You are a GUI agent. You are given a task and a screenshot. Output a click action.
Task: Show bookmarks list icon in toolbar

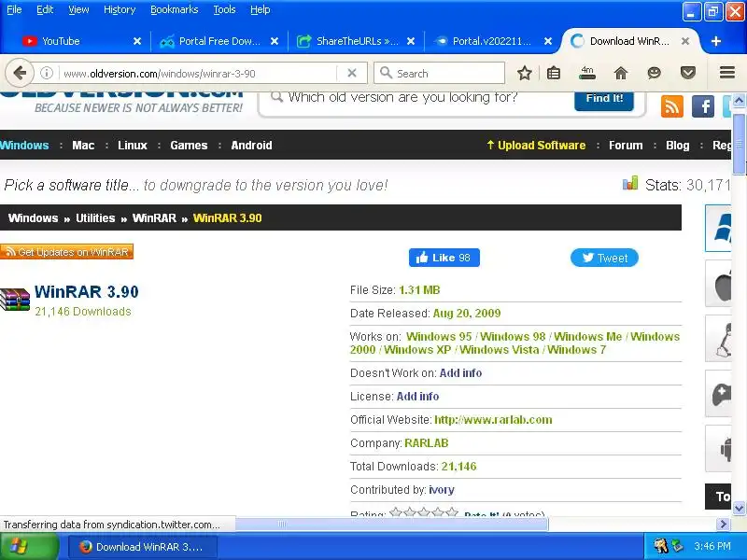(x=554, y=74)
